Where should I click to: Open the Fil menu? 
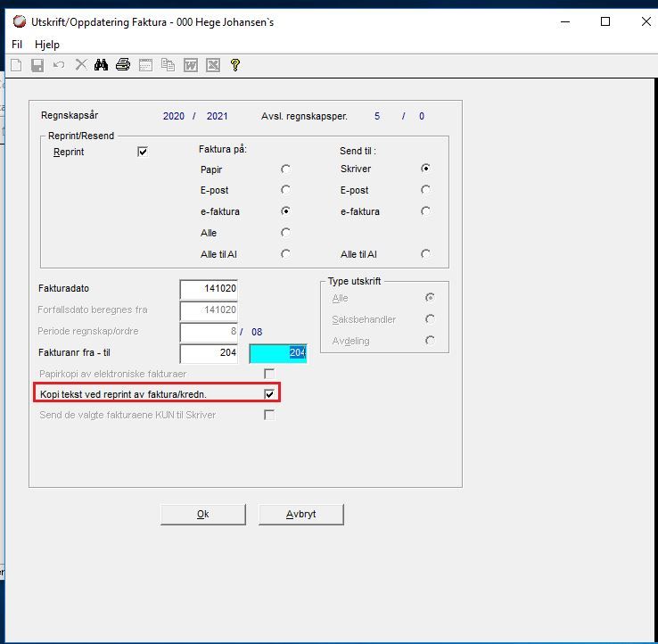[17, 44]
